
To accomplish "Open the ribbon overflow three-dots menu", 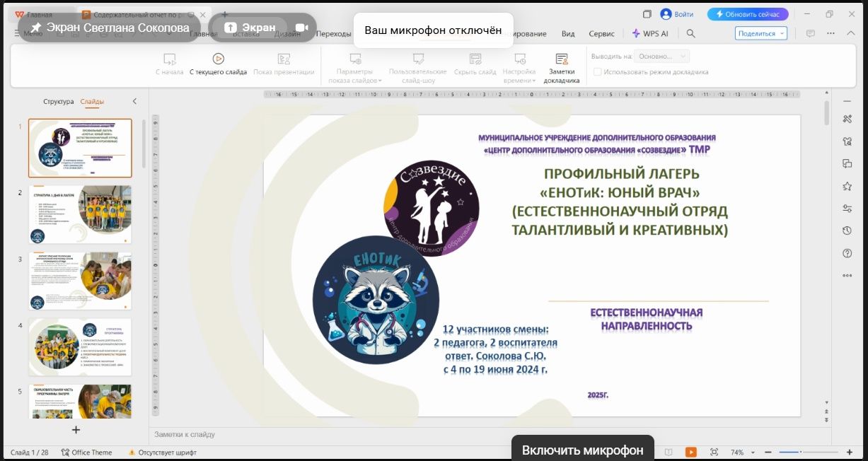I will coord(831,33).
